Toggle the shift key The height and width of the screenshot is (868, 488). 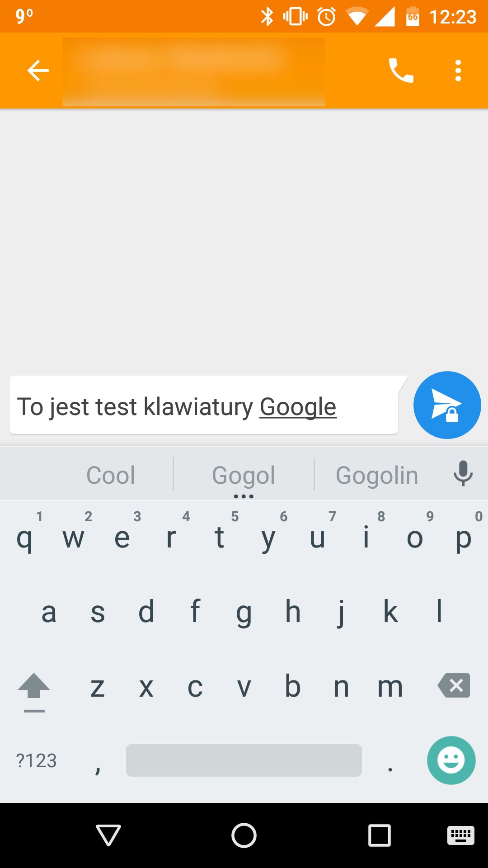coord(34,691)
